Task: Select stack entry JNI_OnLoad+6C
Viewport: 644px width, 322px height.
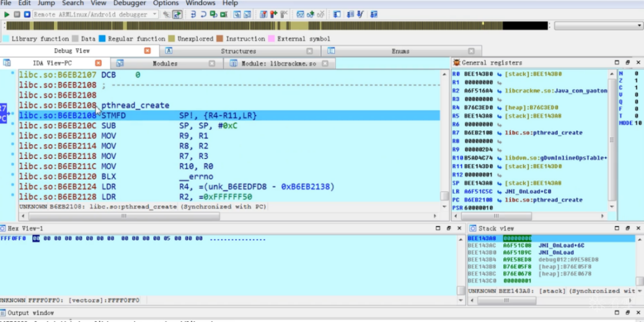Action: point(551,245)
